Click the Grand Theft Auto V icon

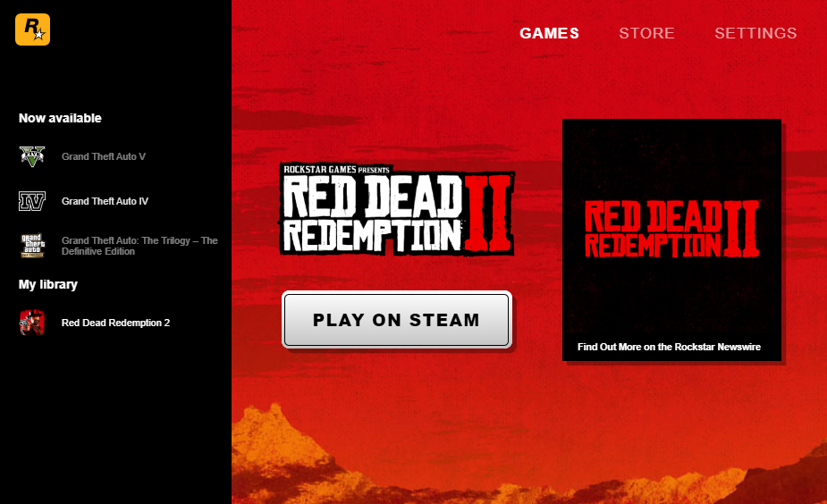click(x=32, y=156)
